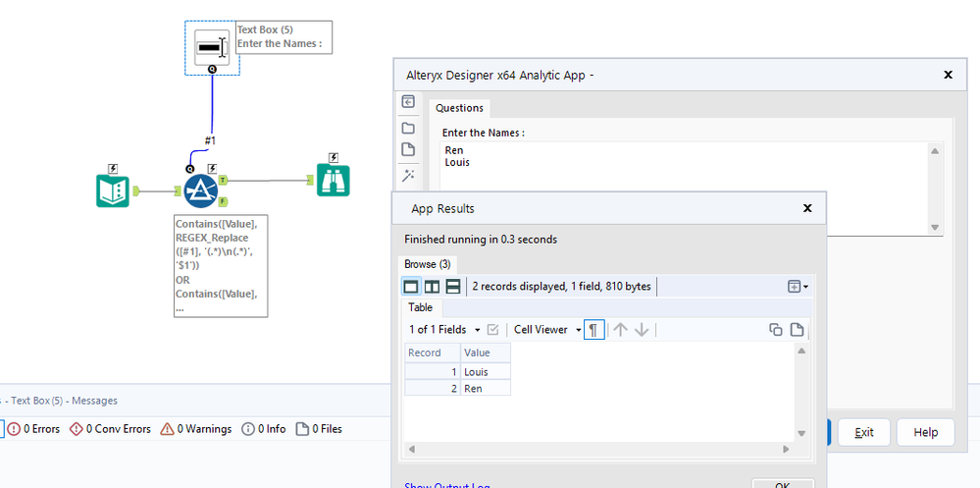Viewport: 980px width, 488px height.
Task: Click the results table scroll up arrow
Action: 801,351
